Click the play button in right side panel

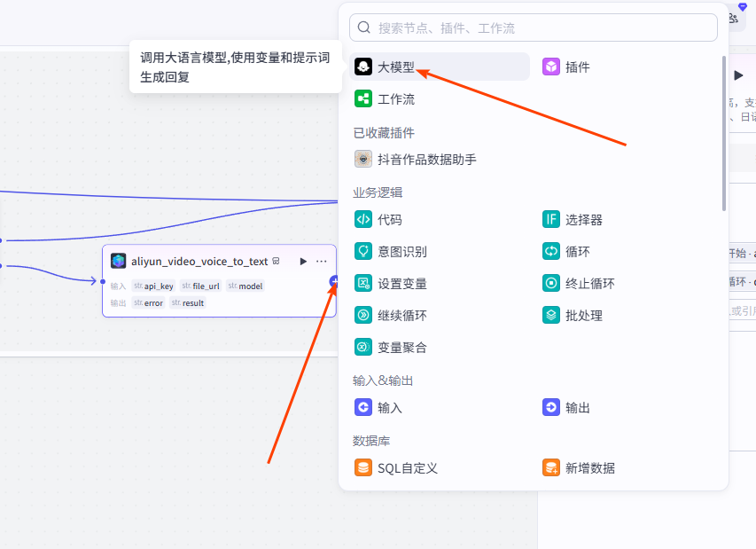click(738, 75)
